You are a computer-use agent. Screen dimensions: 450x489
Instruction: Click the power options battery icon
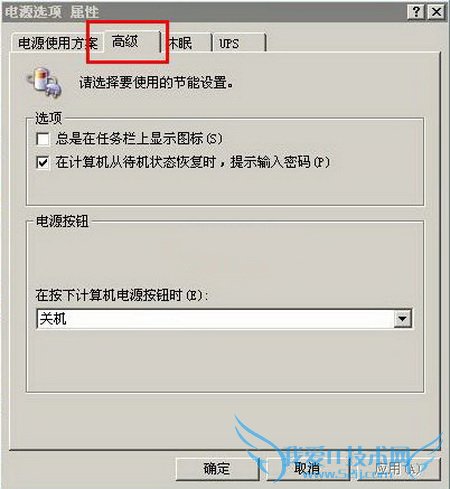pyautogui.click(x=45, y=82)
